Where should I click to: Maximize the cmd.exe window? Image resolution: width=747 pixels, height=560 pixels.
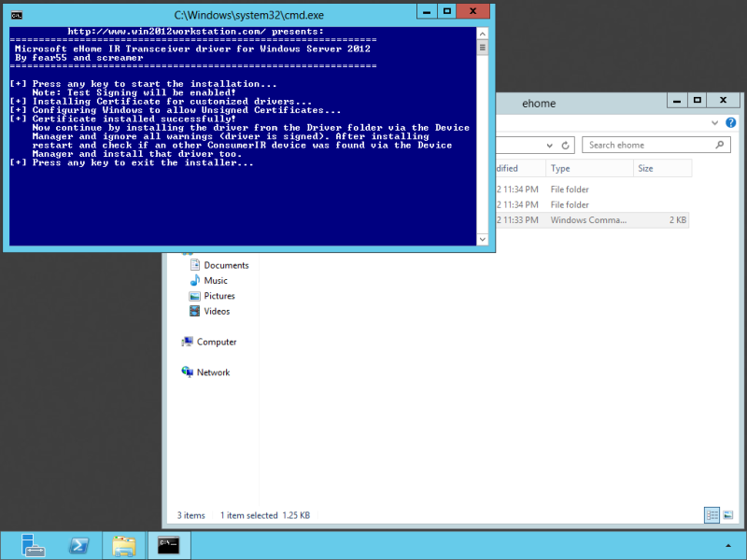tap(447, 11)
